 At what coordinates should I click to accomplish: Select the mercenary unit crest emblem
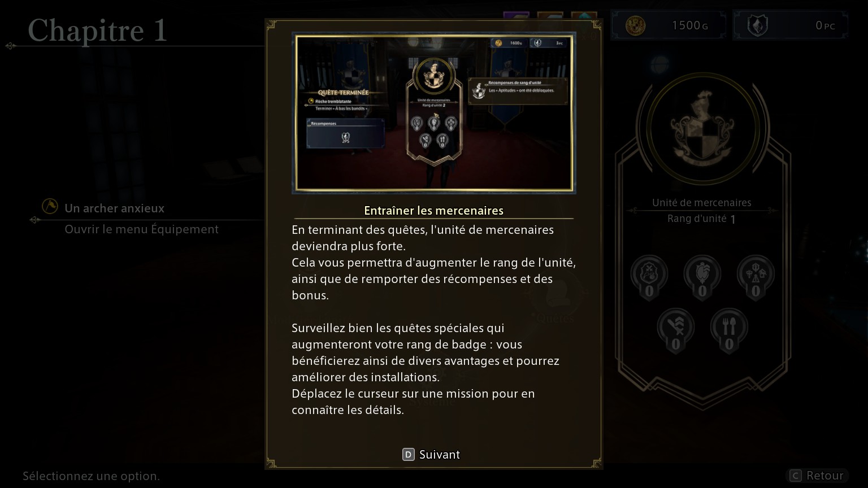click(702, 129)
